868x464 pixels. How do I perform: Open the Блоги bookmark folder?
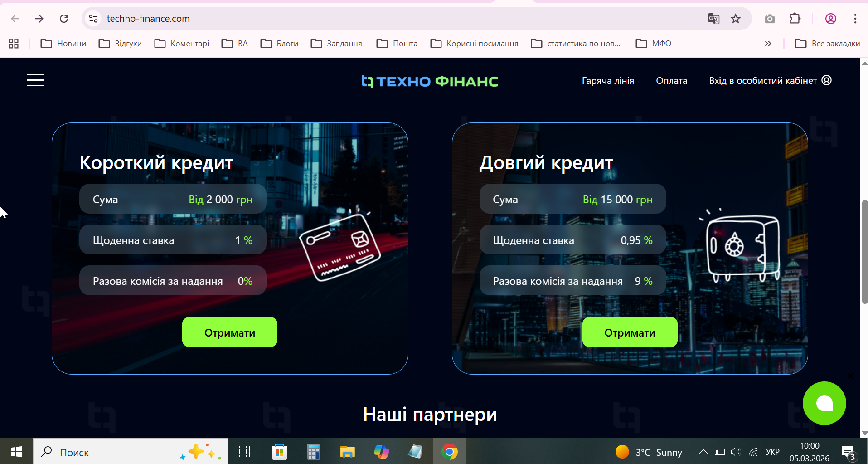(x=279, y=44)
